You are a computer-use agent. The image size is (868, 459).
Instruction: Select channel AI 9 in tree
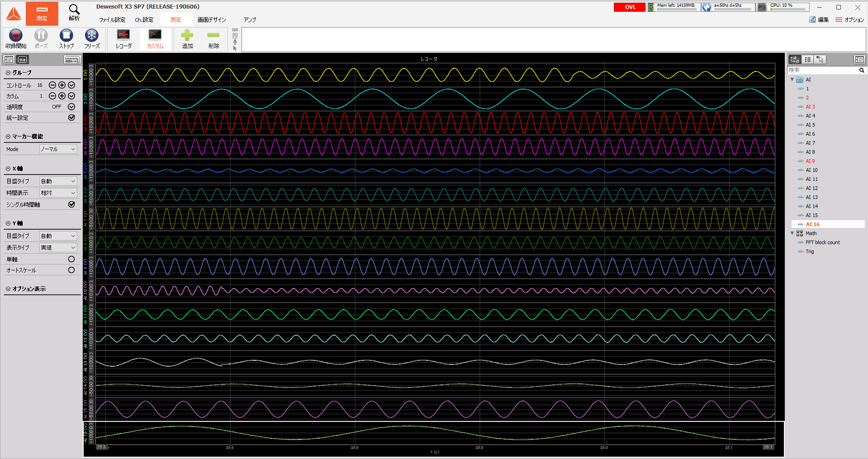[810, 161]
